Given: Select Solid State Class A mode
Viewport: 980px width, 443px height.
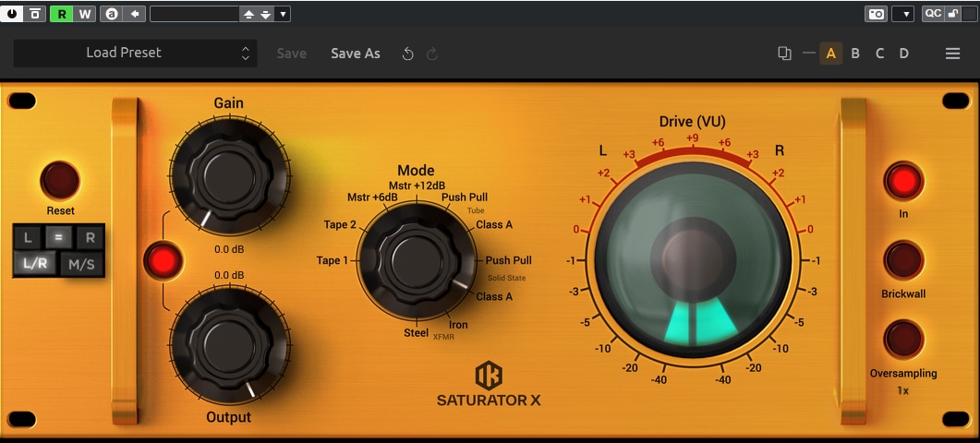Looking at the screenshot, I should coord(494,297).
